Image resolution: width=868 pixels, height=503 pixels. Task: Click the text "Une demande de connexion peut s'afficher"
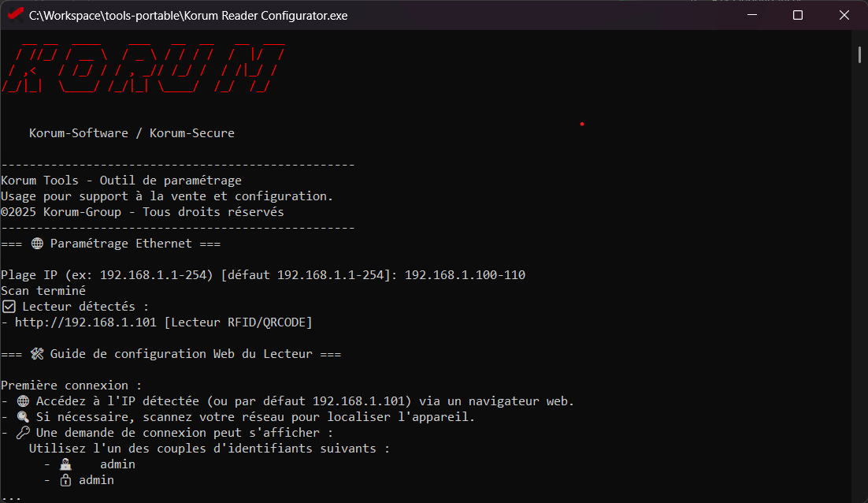(178, 433)
